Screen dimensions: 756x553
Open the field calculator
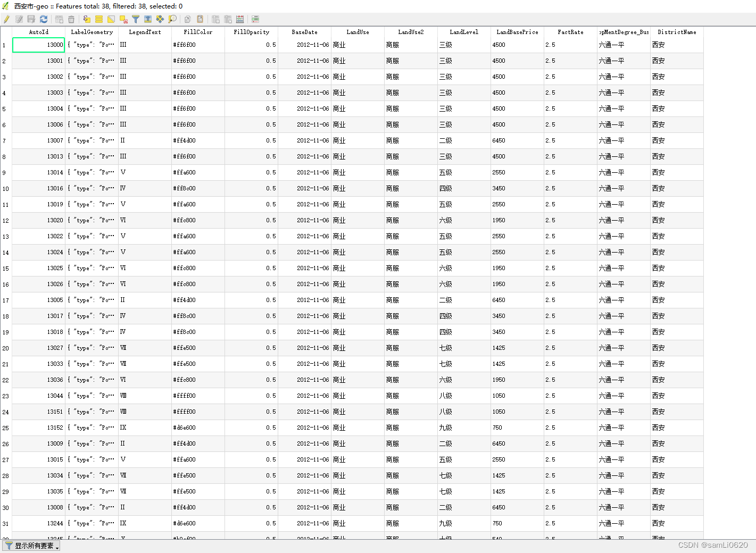[x=240, y=19]
